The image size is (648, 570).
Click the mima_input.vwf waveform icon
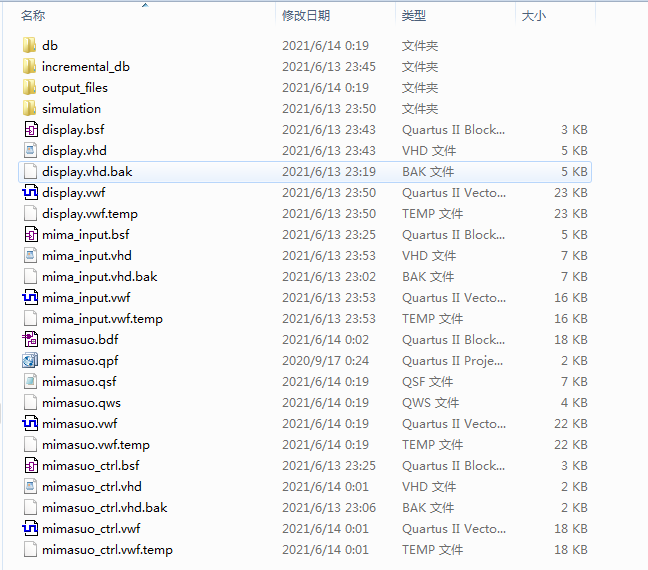(30, 298)
